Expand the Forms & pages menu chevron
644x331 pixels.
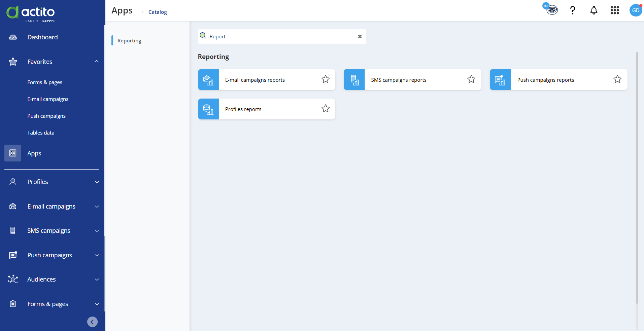(x=97, y=304)
